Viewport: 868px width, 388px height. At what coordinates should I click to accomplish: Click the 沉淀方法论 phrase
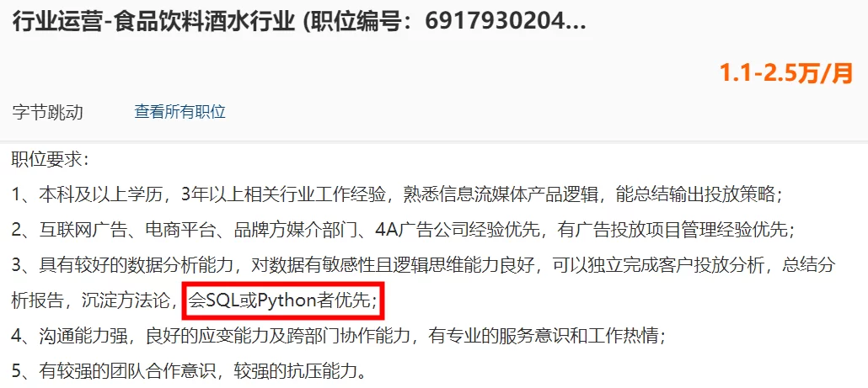[x=126, y=301]
